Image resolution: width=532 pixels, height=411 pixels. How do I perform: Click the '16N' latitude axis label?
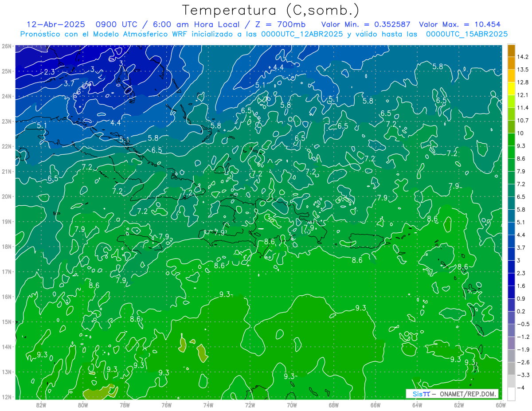tap(6, 297)
